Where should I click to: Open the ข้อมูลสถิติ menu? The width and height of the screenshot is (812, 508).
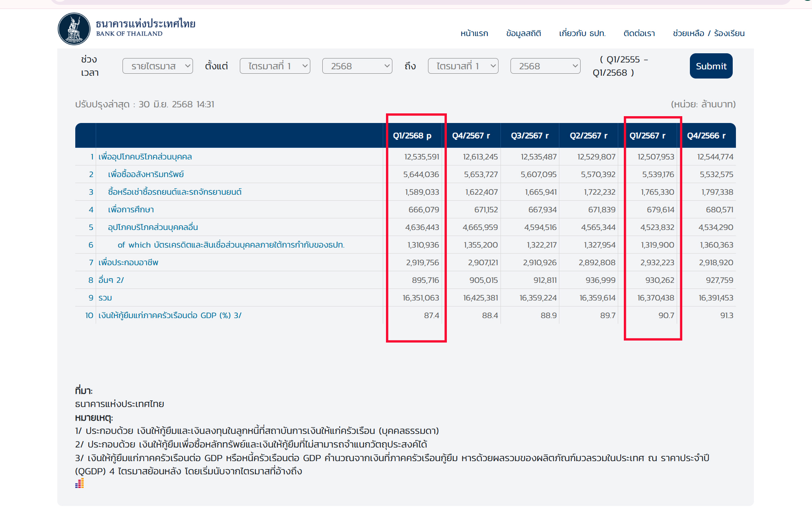pos(523,33)
